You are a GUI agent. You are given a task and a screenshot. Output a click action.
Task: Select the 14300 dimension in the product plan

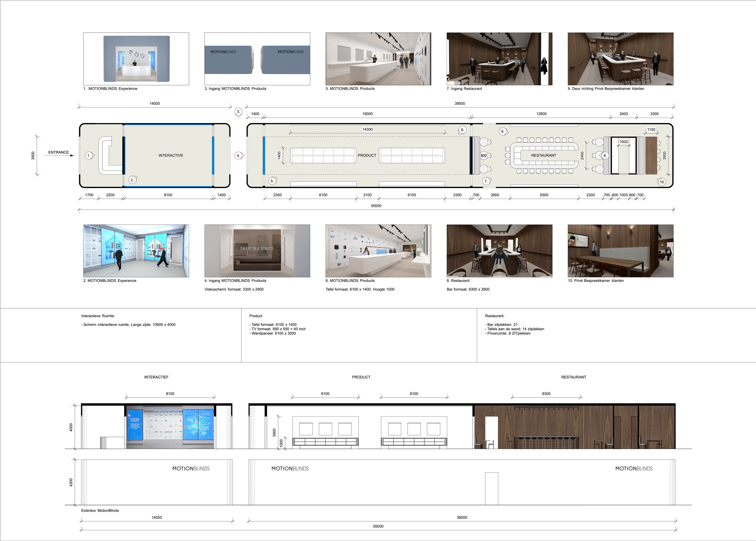click(368, 129)
